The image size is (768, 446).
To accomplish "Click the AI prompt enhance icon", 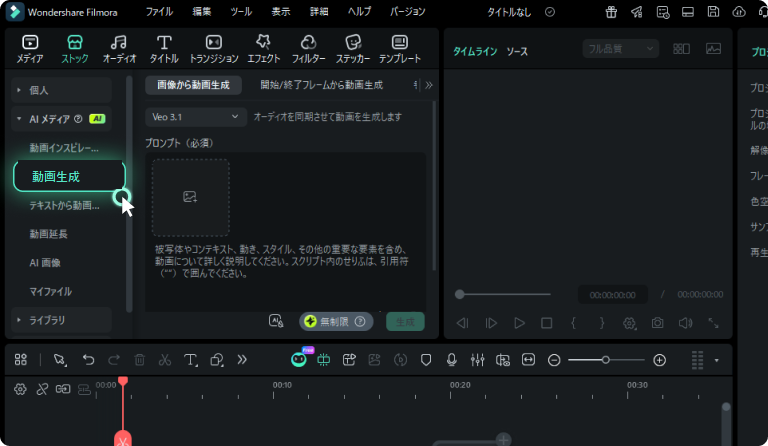I will point(276,321).
